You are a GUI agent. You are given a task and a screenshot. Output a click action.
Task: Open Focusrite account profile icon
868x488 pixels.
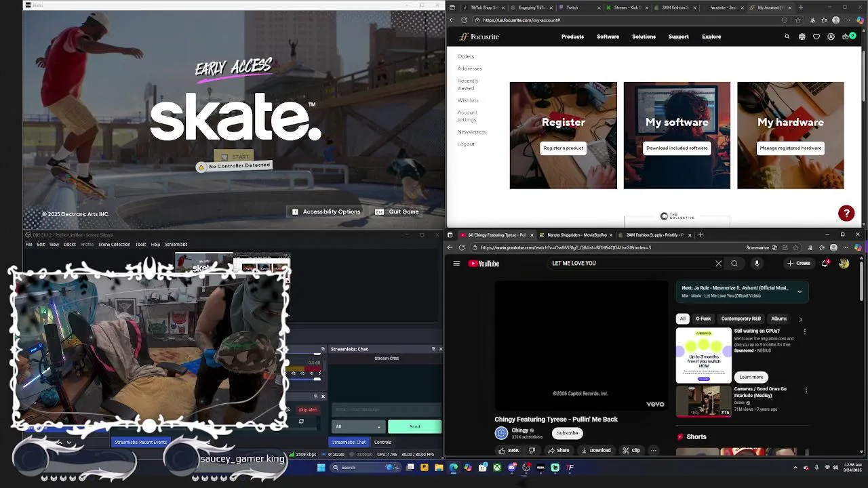tap(831, 37)
